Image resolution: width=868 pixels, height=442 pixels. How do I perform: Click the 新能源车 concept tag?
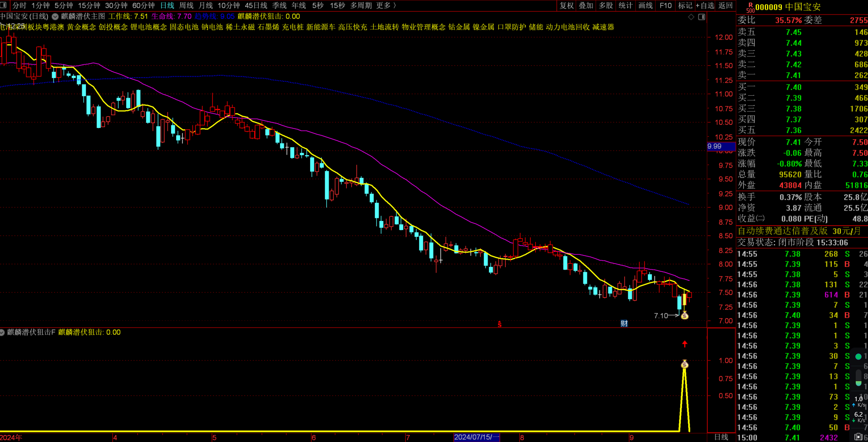[x=321, y=27]
